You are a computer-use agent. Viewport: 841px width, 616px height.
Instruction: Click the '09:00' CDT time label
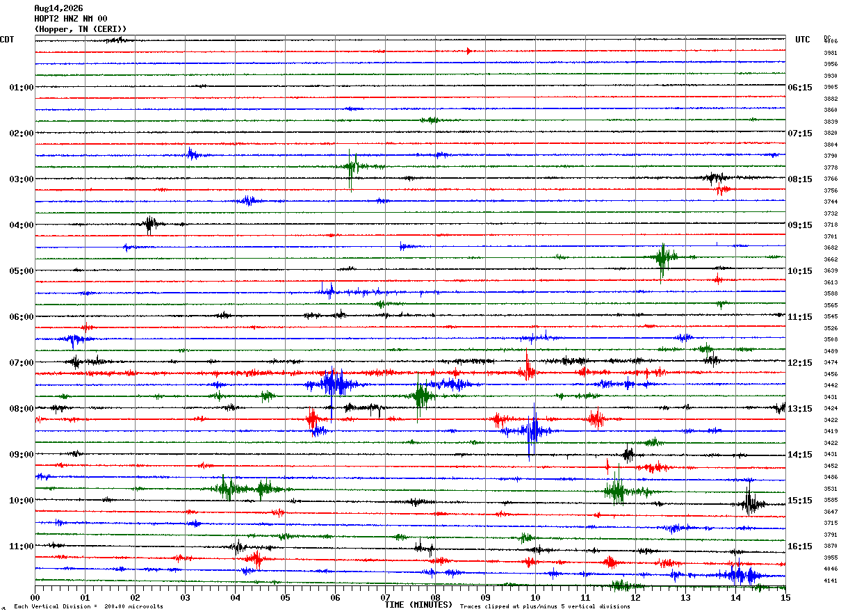[x=22, y=455]
